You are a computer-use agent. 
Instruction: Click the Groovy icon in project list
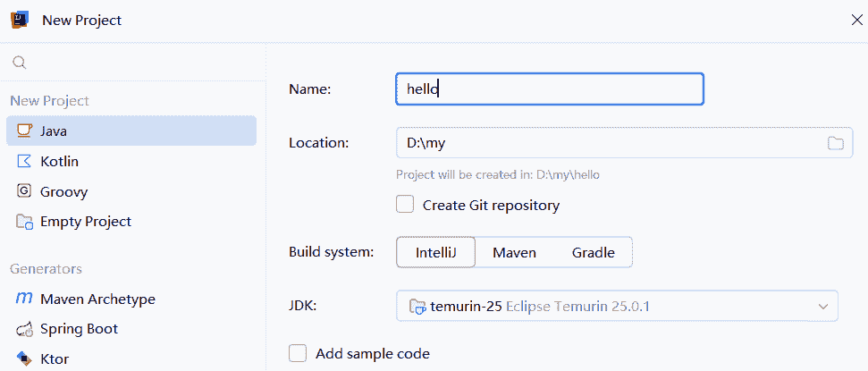pos(24,191)
